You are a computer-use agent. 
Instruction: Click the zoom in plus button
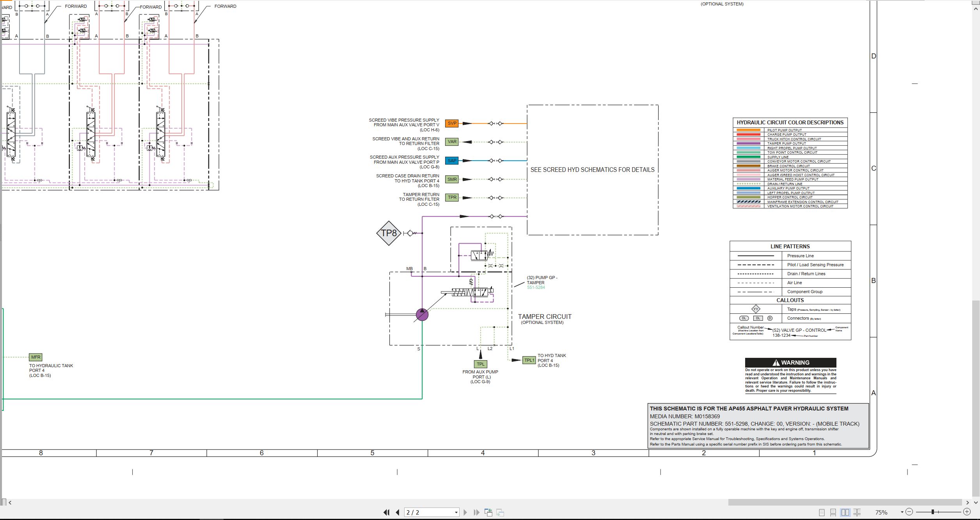click(x=967, y=512)
